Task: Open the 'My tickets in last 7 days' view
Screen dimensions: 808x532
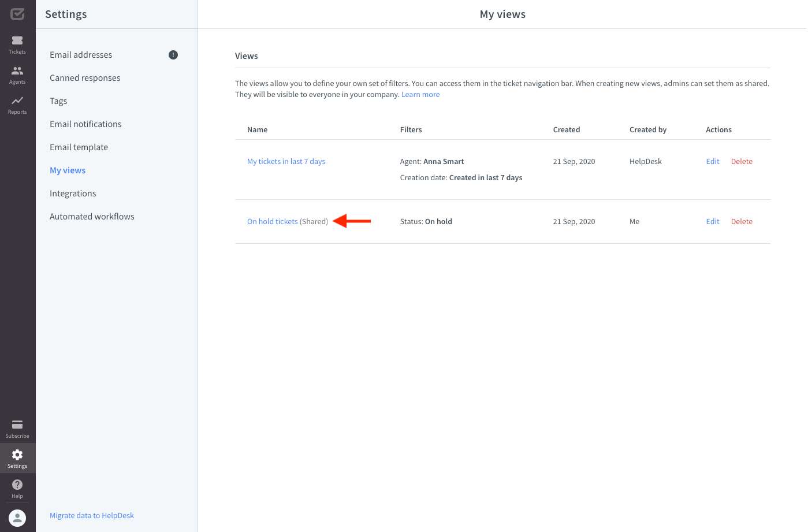Action: [286, 161]
